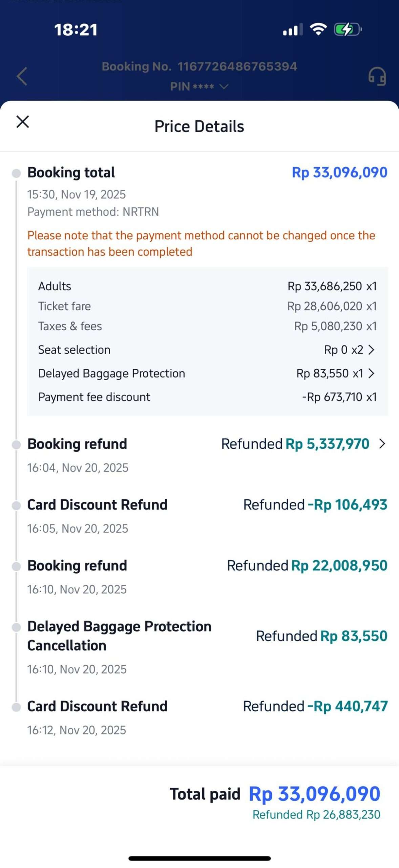Viewport: 399px width, 868px height.
Task: Open the Rp 5,337,970 refund details arrow
Action: click(x=382, y=443)
